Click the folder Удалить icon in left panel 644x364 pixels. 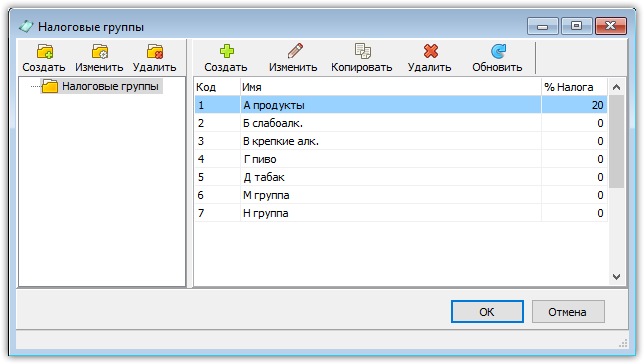pyautogui.click(x=155, y=52)
